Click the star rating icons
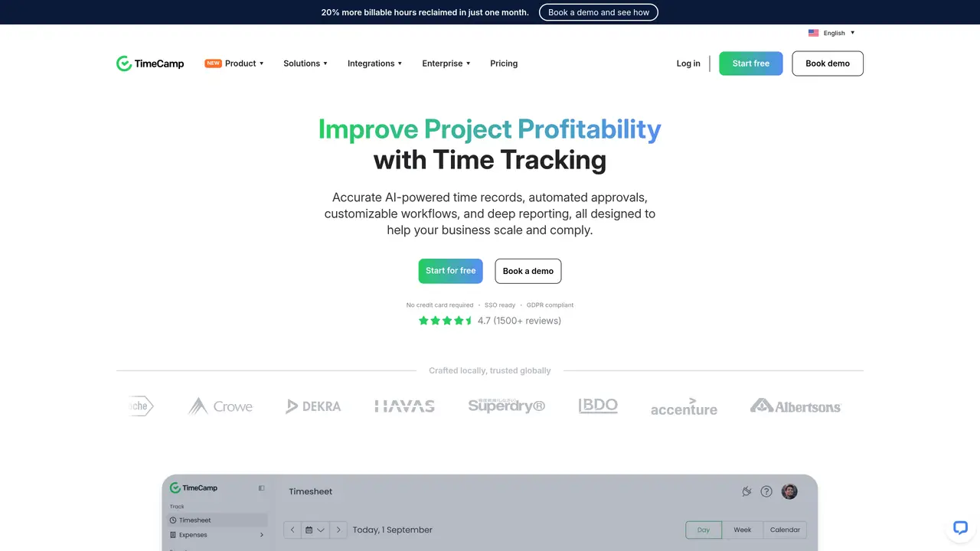 (x=446, y=321)
